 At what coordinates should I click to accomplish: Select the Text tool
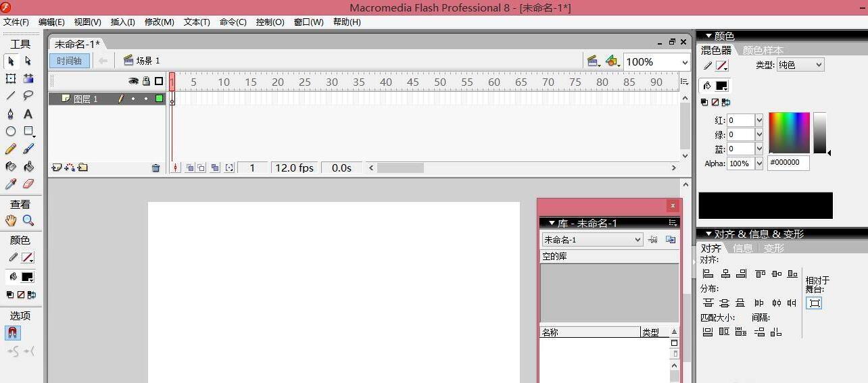pos(28,113)
